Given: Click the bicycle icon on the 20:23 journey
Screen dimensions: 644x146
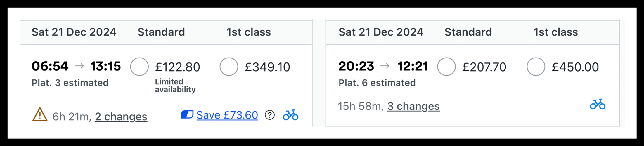Looking at the screenshot, I should [597, 104].
